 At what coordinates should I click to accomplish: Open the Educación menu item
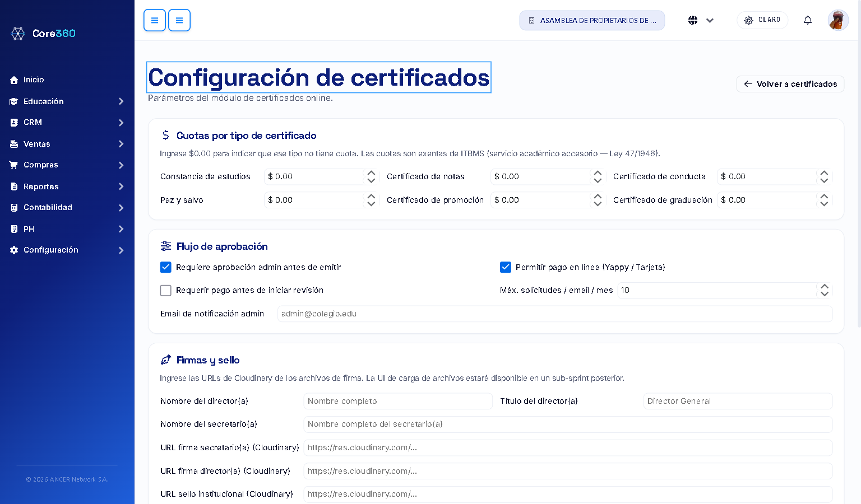(67, 101)
